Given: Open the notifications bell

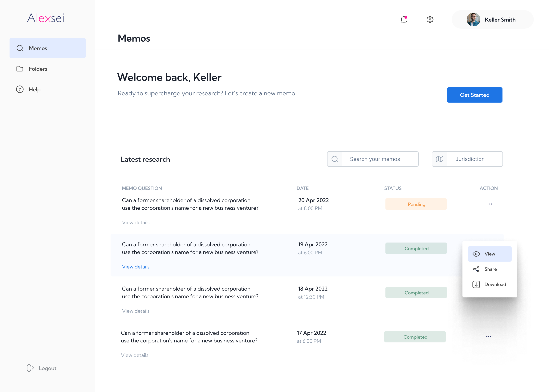Looking at the screenshot, I should click(x=404, y=20).
